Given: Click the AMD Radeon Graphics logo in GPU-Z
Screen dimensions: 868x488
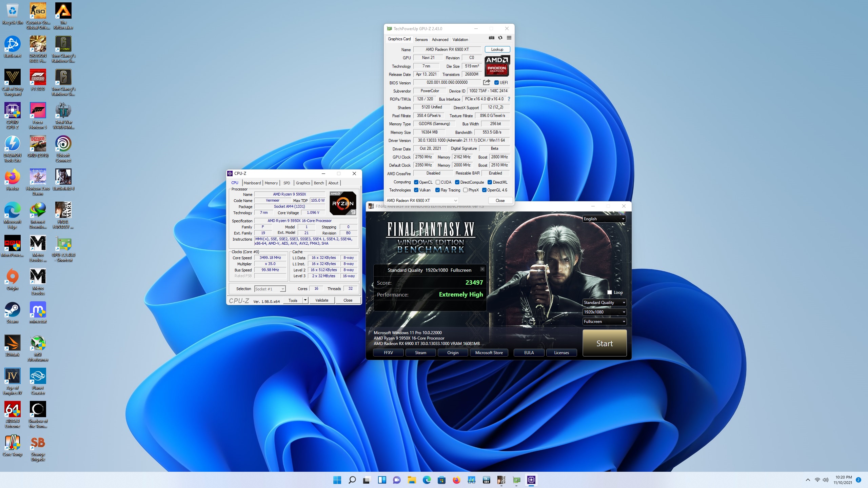Looking at the screenshot, I should pyautogui.click(x=497, y=65).
